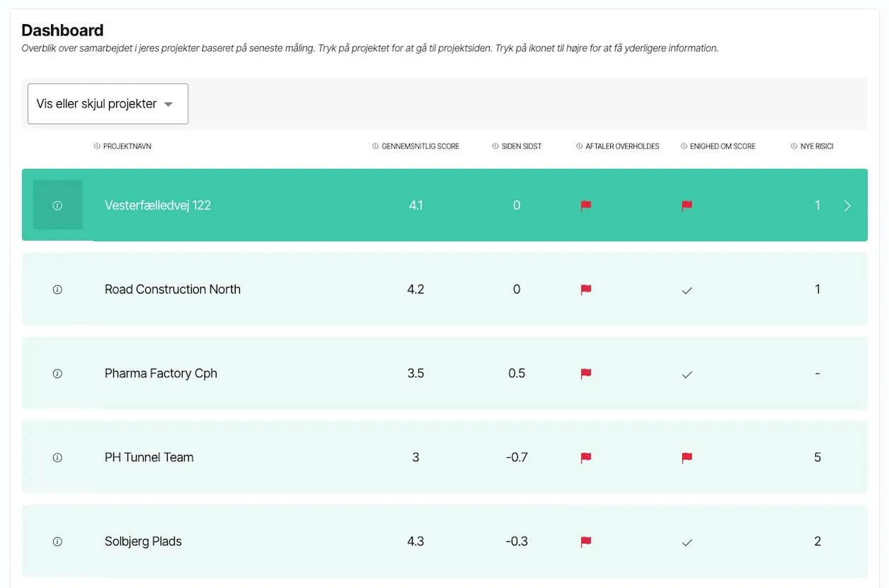Click the Nye Risici column header
The height and width of the screenshot is (588, 889).
pyautogui.click(x=816, y=146)
